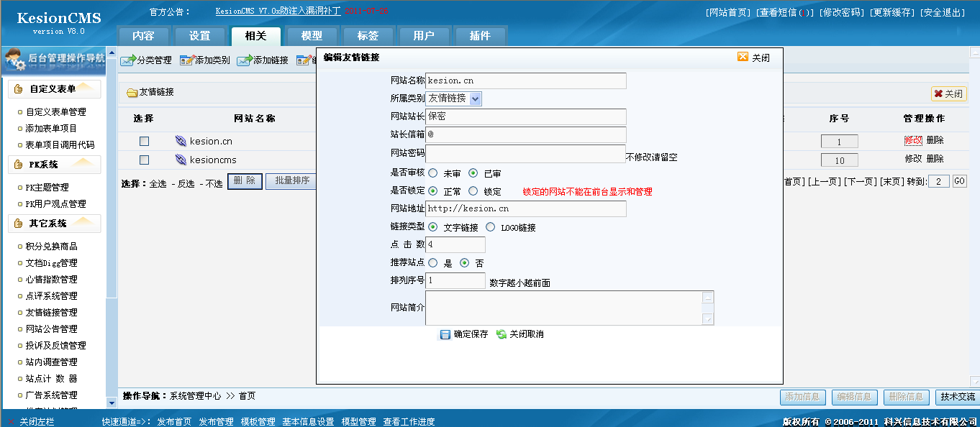
Task: Click the 分类管理 toolbar icon
Action: [128, 60]
